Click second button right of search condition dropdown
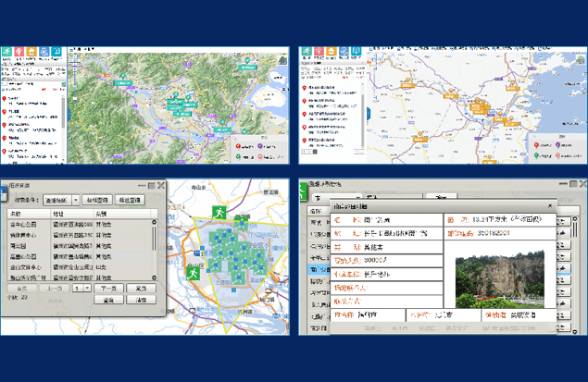This screenshot has height=382, width=588. pyautogui.click(x=130, y=200)
